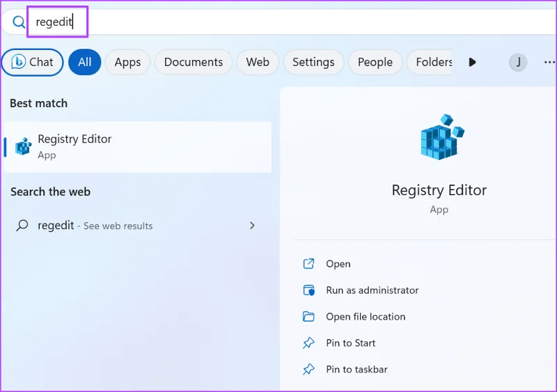Click the large Registry Editor icon in preview

coord(442,137)
